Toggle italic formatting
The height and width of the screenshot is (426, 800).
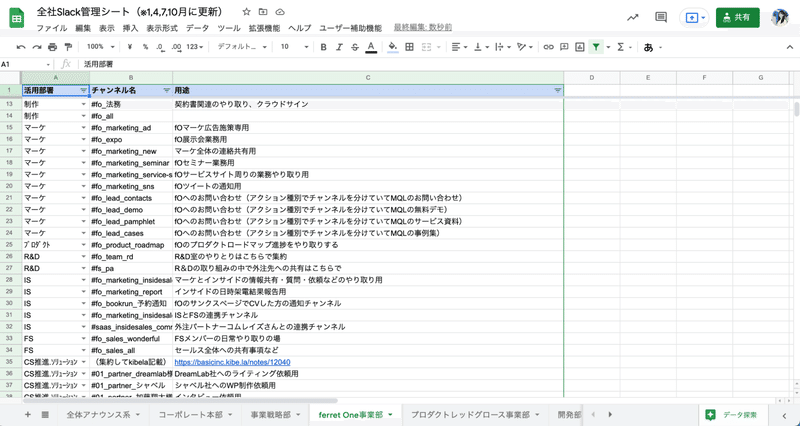(339, 47)
